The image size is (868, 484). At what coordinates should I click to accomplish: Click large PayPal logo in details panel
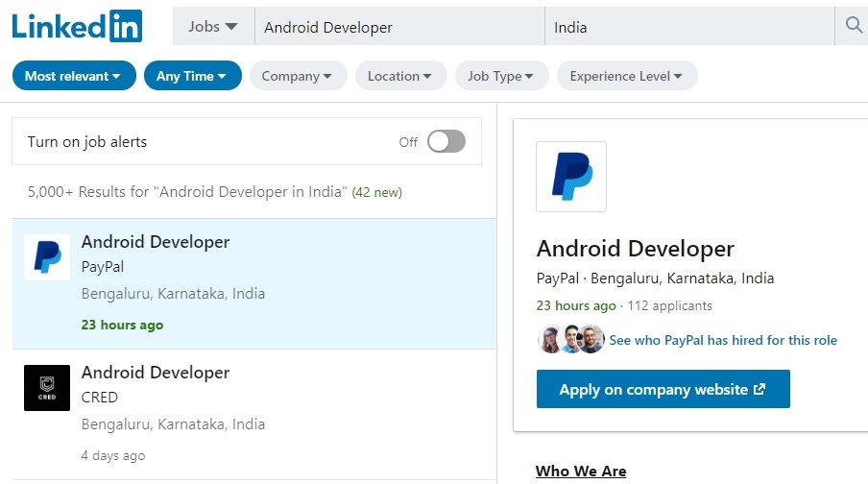571,177
